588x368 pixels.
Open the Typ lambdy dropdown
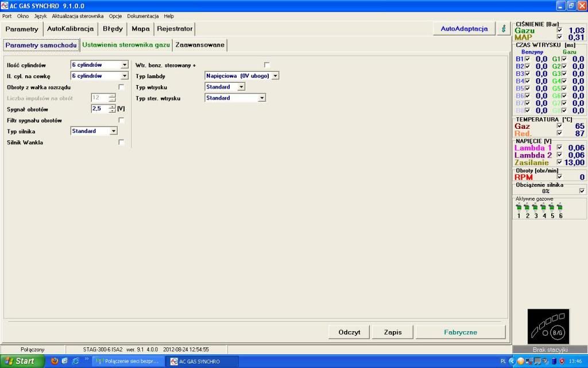pyautogui.click(x=276, y=76)
